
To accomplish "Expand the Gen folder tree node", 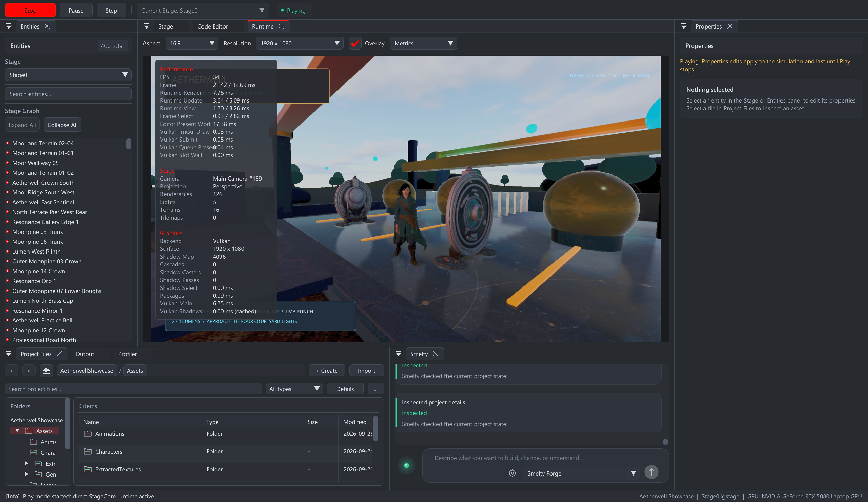I will (26, 474).
